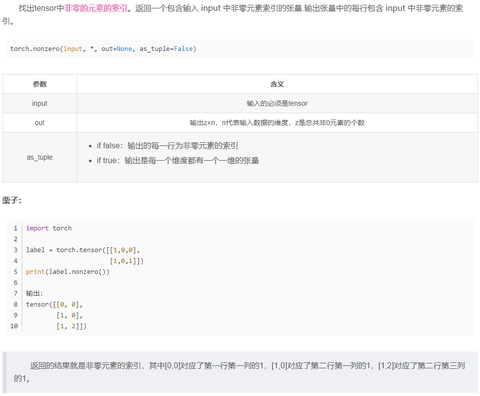The image size is (480, 396).
Task: Click the 'input' parameter cell
Action: (x=40, y=103)
